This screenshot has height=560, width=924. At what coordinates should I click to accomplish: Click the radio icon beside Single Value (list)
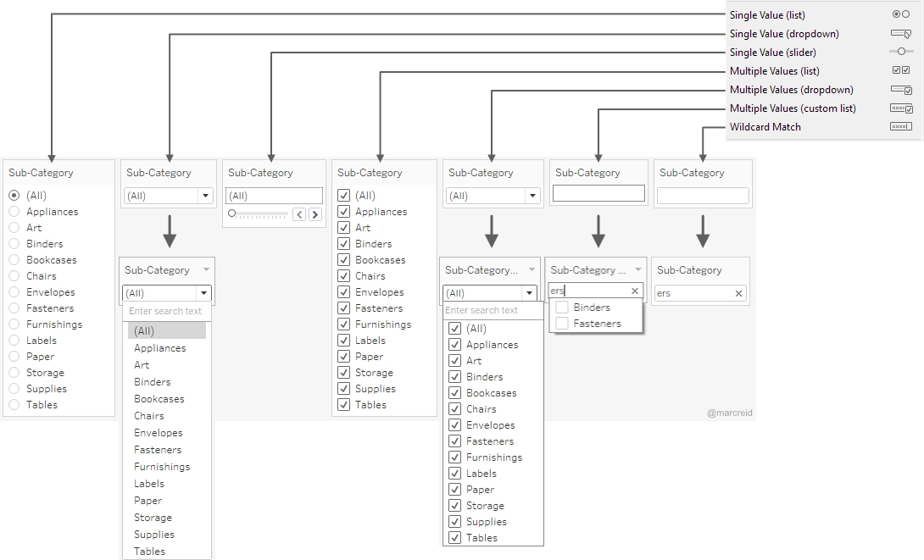[900, 14]
